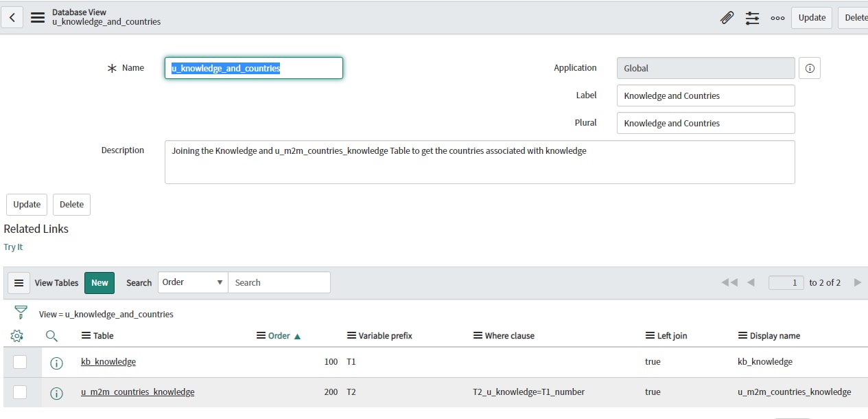
Task: Click the filter funnel icon
Action: (21, 313)
